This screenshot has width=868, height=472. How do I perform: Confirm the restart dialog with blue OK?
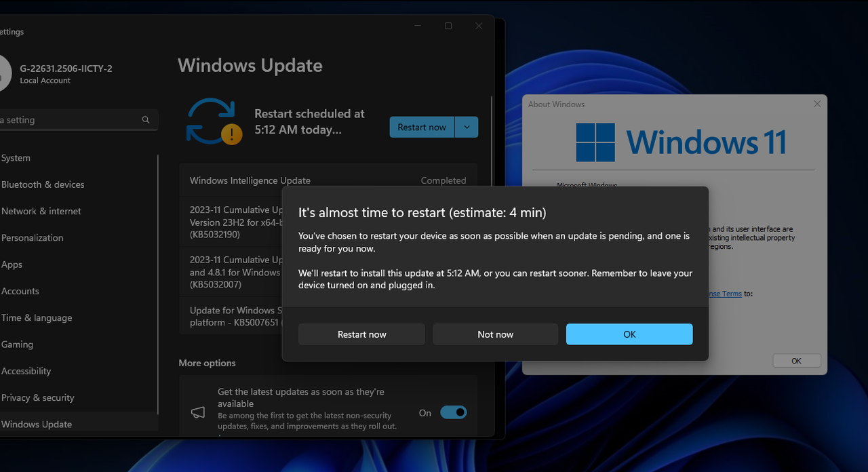tap(629, 334)
